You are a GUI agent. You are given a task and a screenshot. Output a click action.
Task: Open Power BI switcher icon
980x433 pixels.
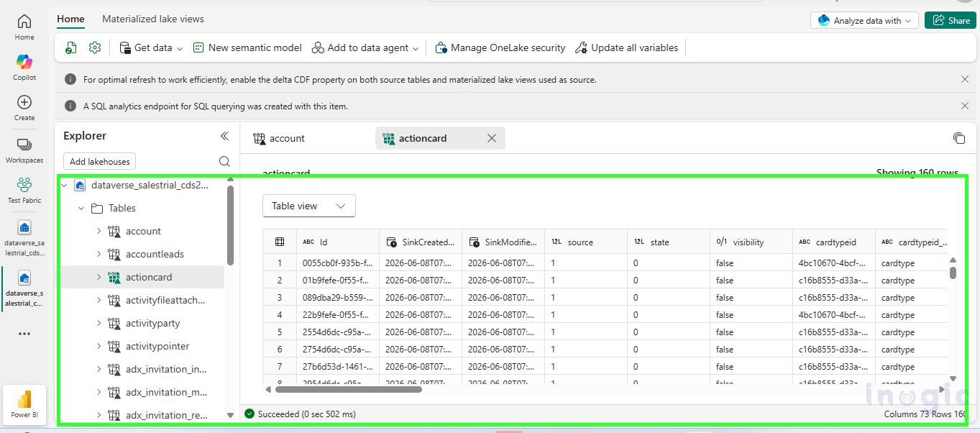tap(24, 404)
